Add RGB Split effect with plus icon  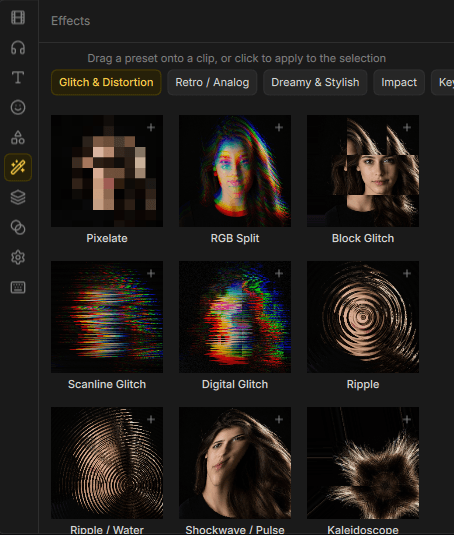pyautogui.click(x=279, y=127)
